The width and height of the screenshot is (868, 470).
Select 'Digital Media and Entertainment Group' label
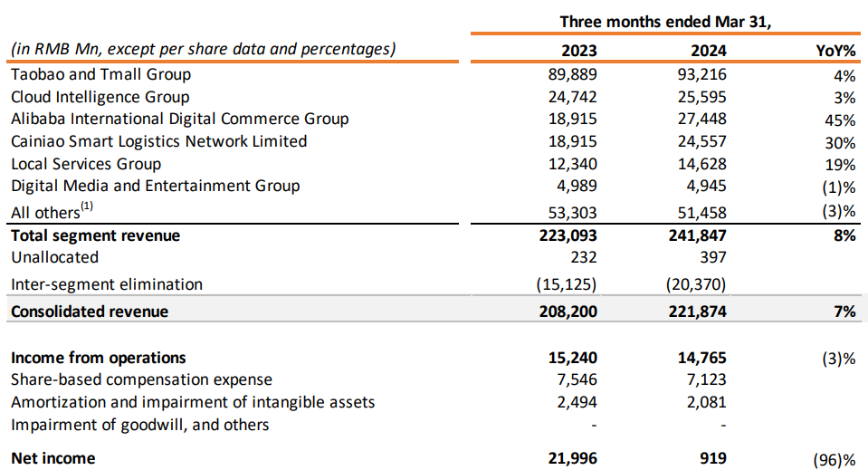pos(155,186)
